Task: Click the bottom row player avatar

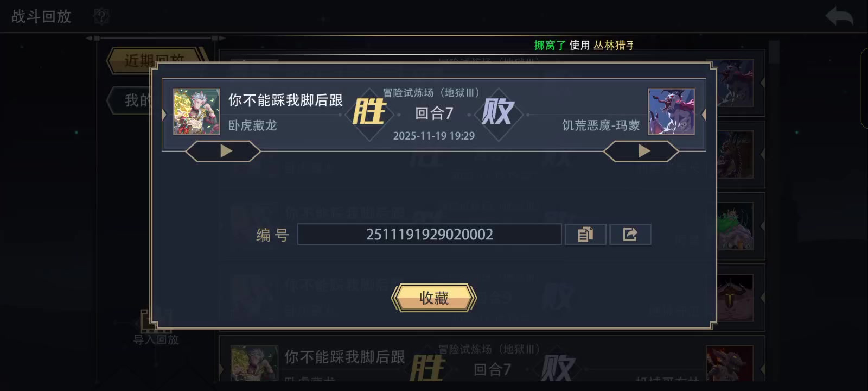Action: tap(254, 363)
